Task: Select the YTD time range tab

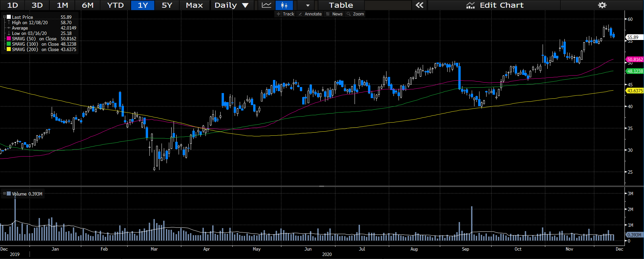Action: coord(115,5)
